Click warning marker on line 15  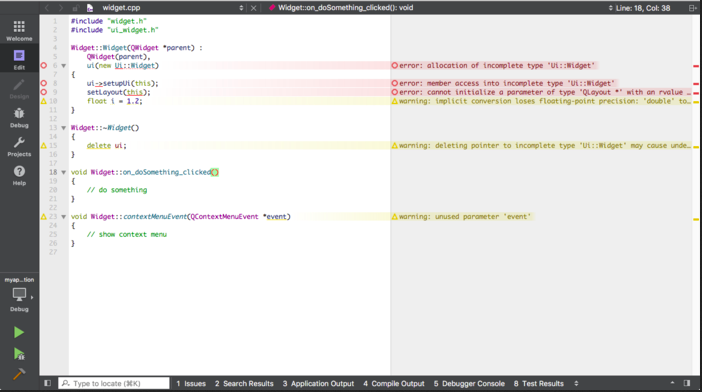point(43,145)
